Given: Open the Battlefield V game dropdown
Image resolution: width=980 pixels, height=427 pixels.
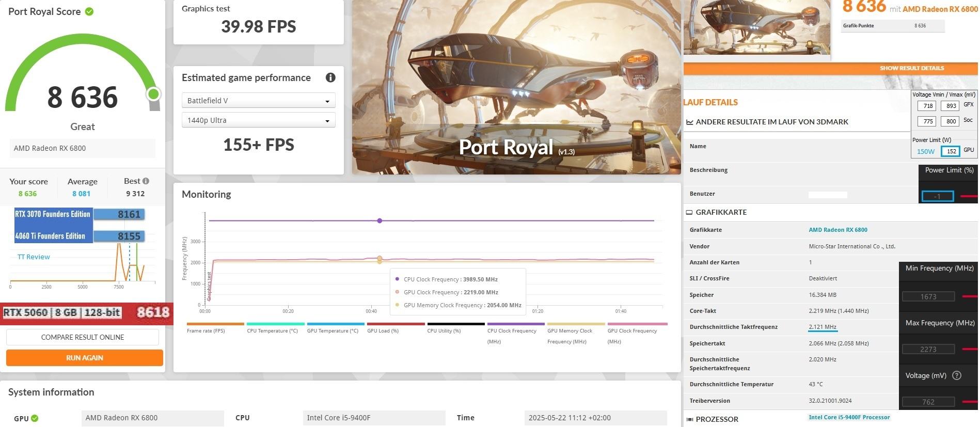Looking at the screenshot, I should coord(258,101).
